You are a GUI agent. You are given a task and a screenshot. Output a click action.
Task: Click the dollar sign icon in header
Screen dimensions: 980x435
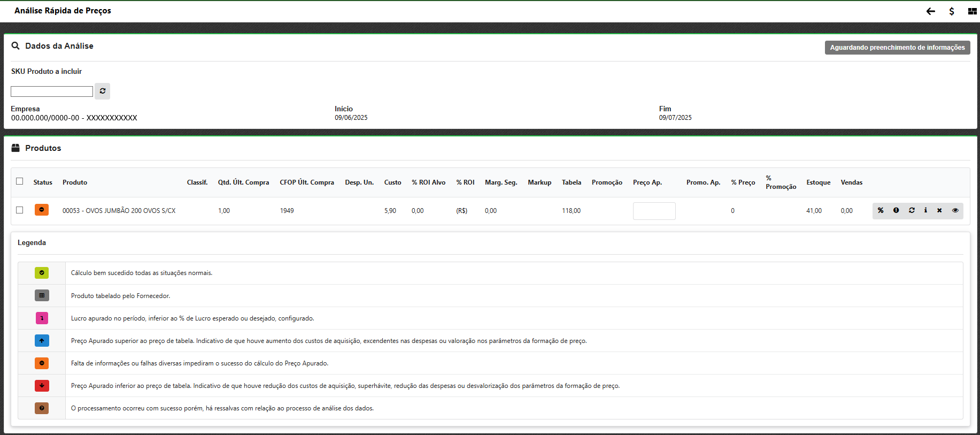pyautogui.click(x=952, y=11)
